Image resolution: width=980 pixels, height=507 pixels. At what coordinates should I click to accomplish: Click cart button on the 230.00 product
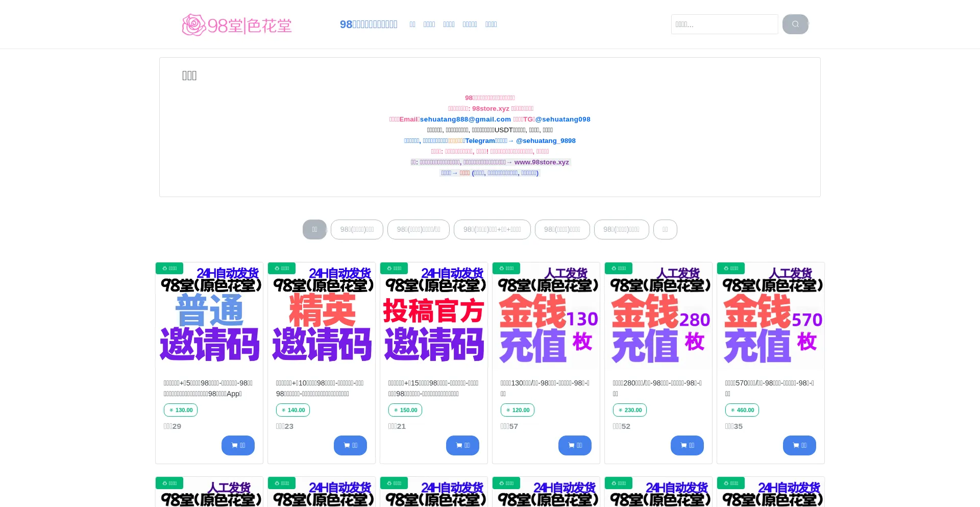pos(687,445)
